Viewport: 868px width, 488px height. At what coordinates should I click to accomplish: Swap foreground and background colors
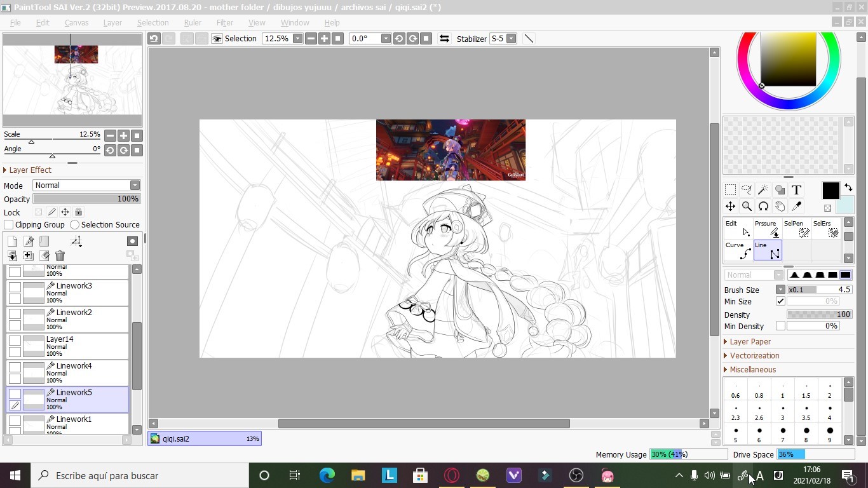(x=848, y=187)
